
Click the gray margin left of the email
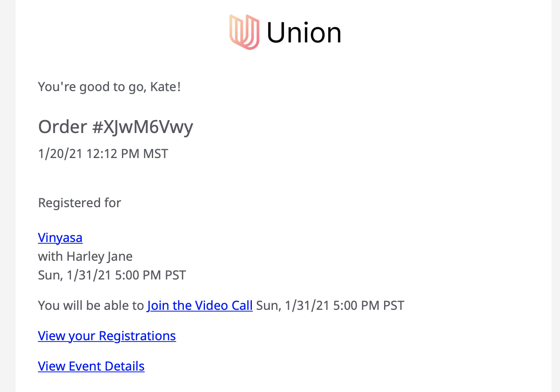pyautogui.click(x=8, y=196)
